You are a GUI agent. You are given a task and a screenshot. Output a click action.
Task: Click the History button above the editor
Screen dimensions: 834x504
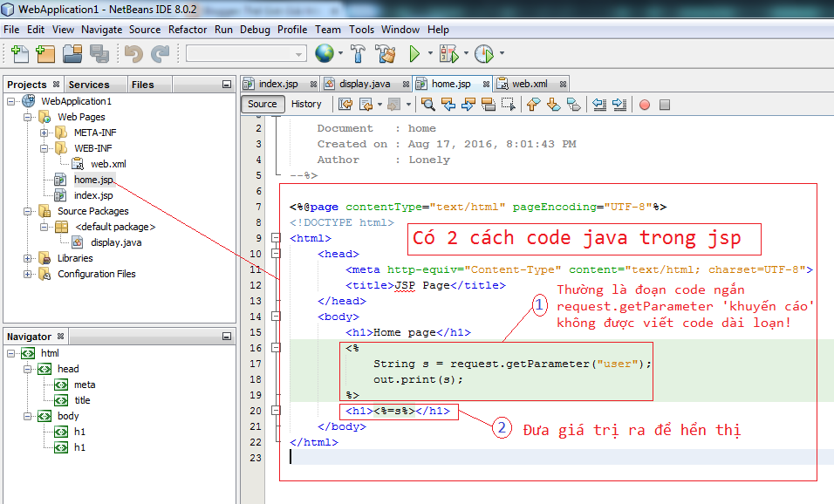pyautogui.click(x=307, y=104)
